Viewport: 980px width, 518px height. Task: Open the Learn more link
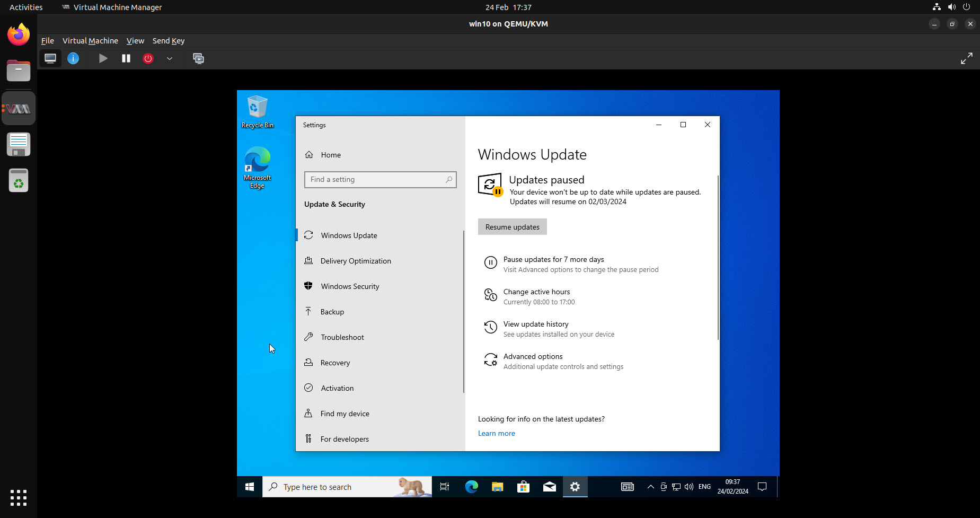click(x=496, y=433)
